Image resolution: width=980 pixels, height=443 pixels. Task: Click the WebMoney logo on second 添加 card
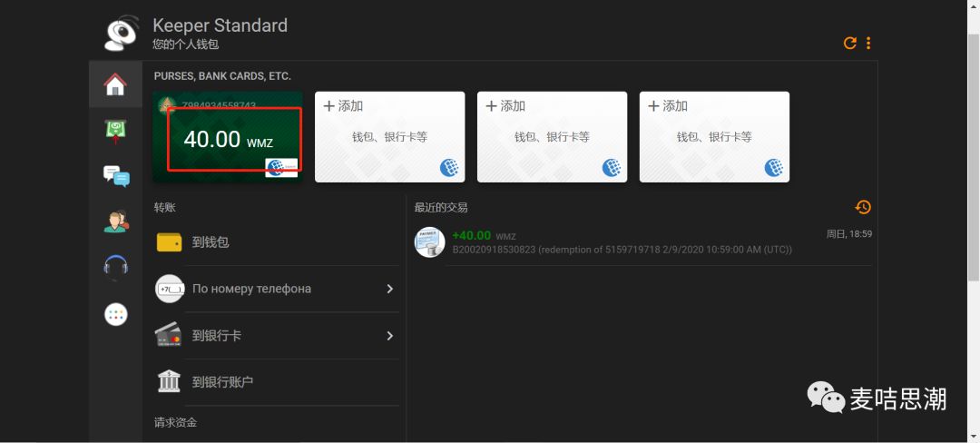pyautogui.click(x=612, y=167)
